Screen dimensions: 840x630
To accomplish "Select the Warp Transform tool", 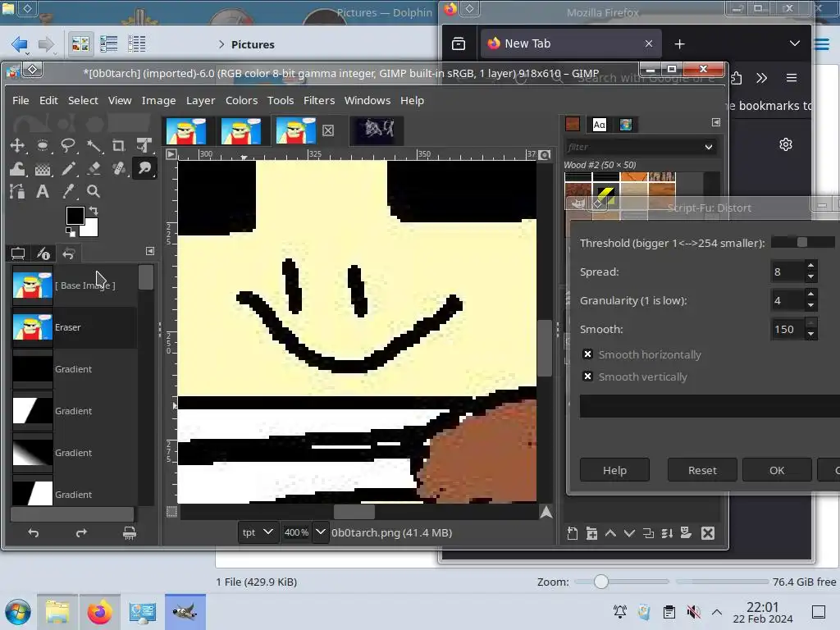I will (17, 169).
